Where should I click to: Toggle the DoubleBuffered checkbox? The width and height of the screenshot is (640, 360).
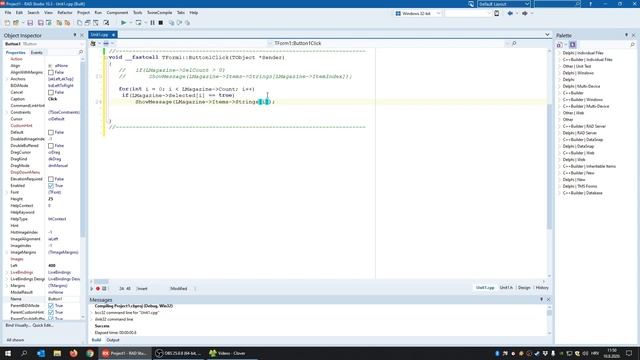tap(51, 146)
